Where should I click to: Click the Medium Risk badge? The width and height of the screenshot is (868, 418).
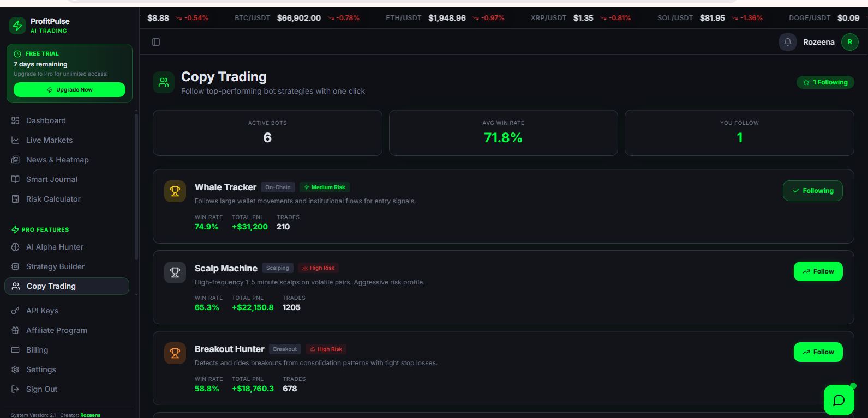pyautogui.click(x=325, y=187)
